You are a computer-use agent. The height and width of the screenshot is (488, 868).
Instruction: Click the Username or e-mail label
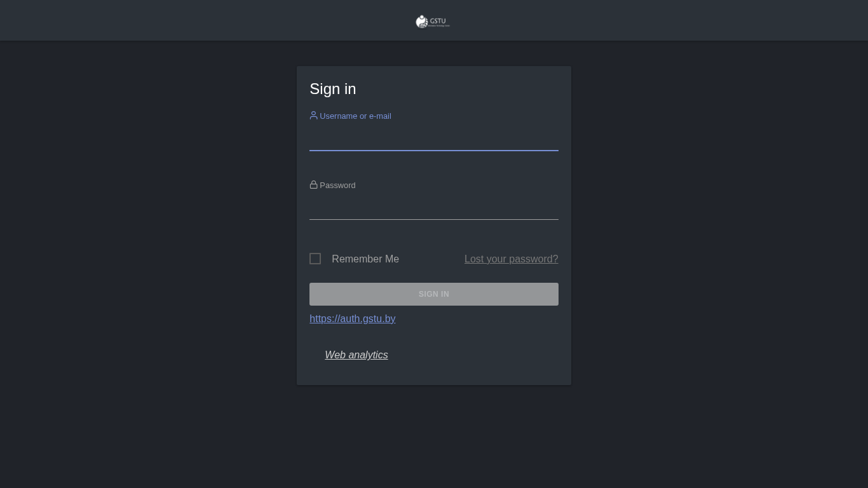point(355,116)
